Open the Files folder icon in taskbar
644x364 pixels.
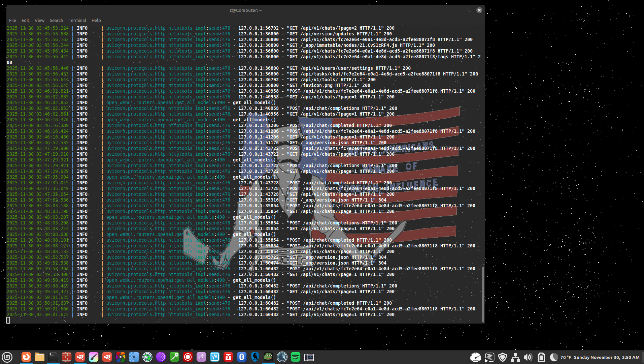point(40,357)
